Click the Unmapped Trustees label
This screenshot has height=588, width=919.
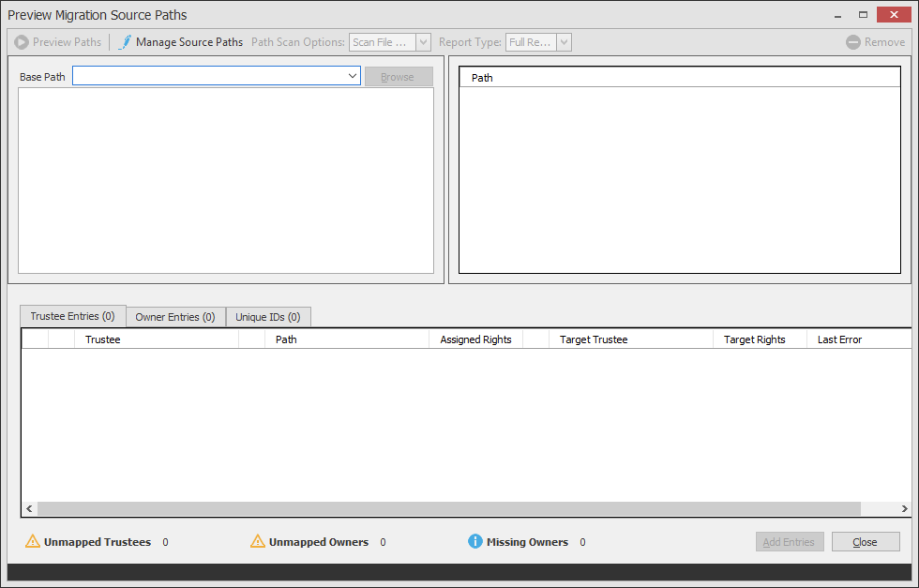coord(98,542)
